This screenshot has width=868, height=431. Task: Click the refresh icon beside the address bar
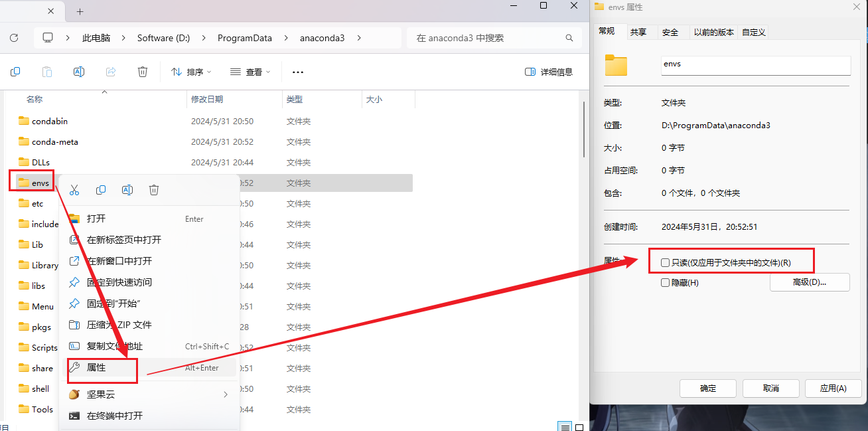click(14, 38)
